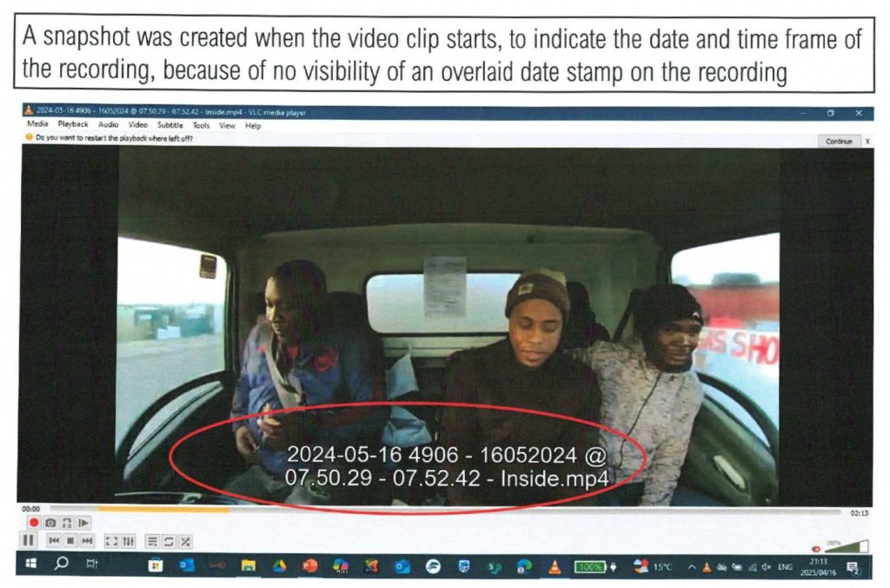The height and width of the screenshot is (588, 890).
Task: Toggle fullscreen video mode
Action: 111,541
